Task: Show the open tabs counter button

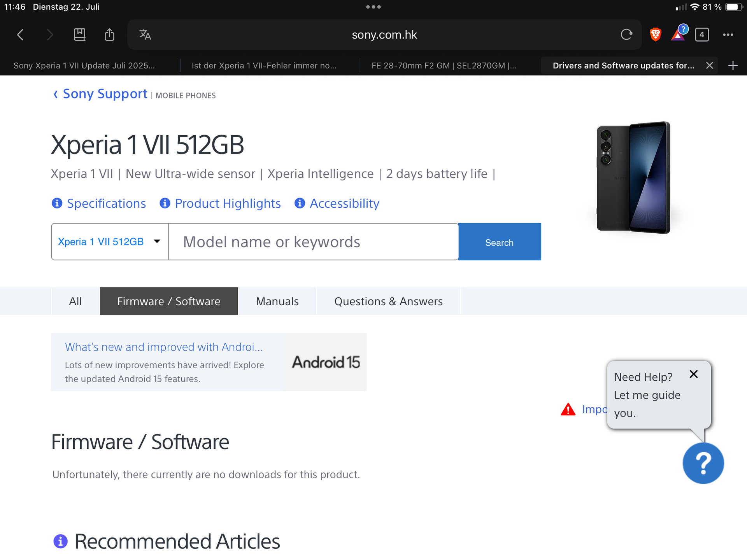Action: point(702,35)
